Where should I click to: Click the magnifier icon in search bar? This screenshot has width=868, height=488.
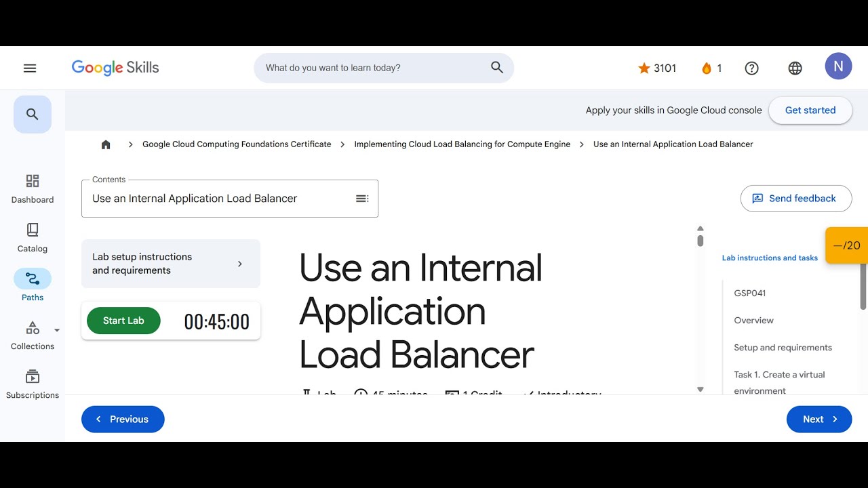[x=497, y=68]
